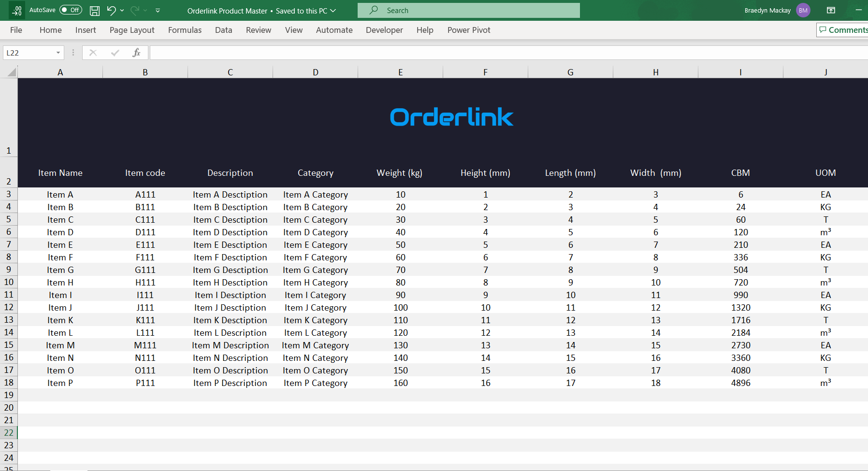
Task: Switch to the View tab
Action: point(294,30)
